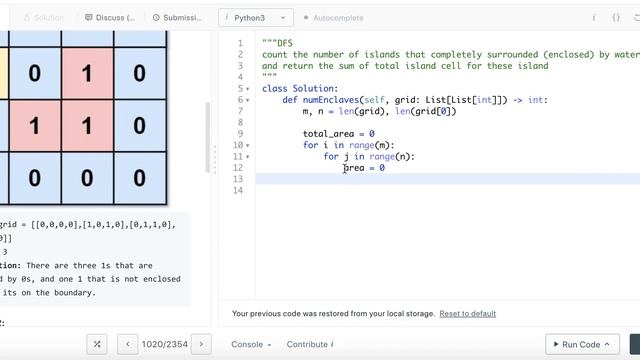The height and width of the screenshot is (360, 640).
Task: Go to the previous problem
Action: [x=127, y=344]
